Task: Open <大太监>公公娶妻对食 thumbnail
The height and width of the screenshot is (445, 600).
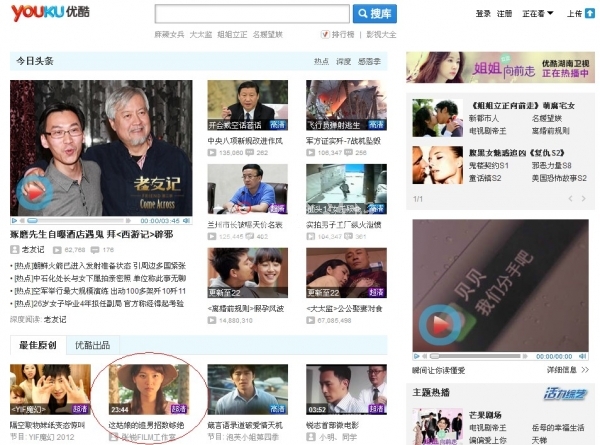Action: click(346, 273)
